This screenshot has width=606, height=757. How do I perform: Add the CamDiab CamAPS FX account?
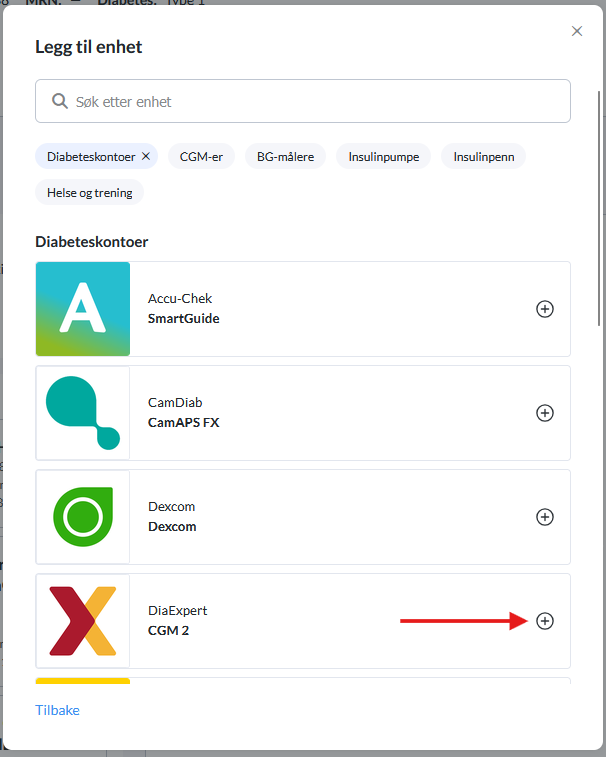click(x=545, y=413)
